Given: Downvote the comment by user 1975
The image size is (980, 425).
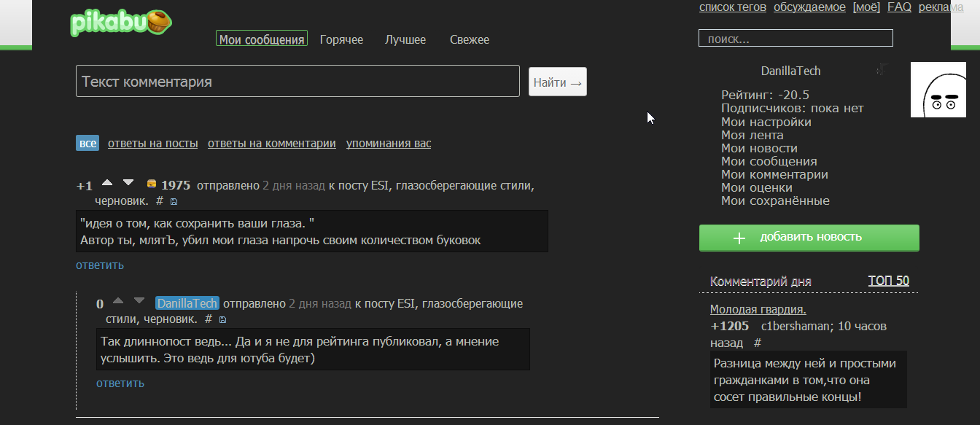Looking at the screenshot, I should coord(128,183).
